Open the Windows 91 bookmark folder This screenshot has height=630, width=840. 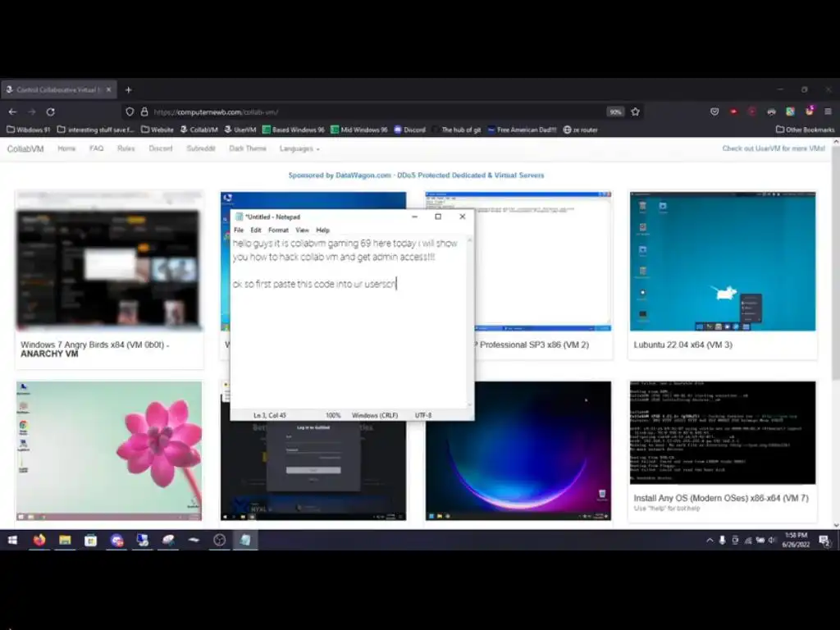pyautogui.click(x=29, y=130)
